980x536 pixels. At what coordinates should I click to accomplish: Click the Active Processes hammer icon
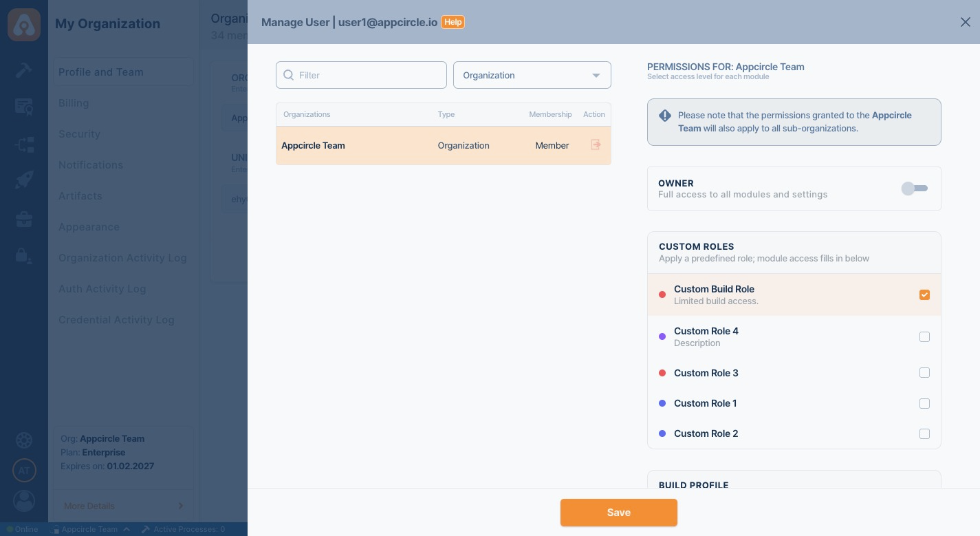click(145, 529)
